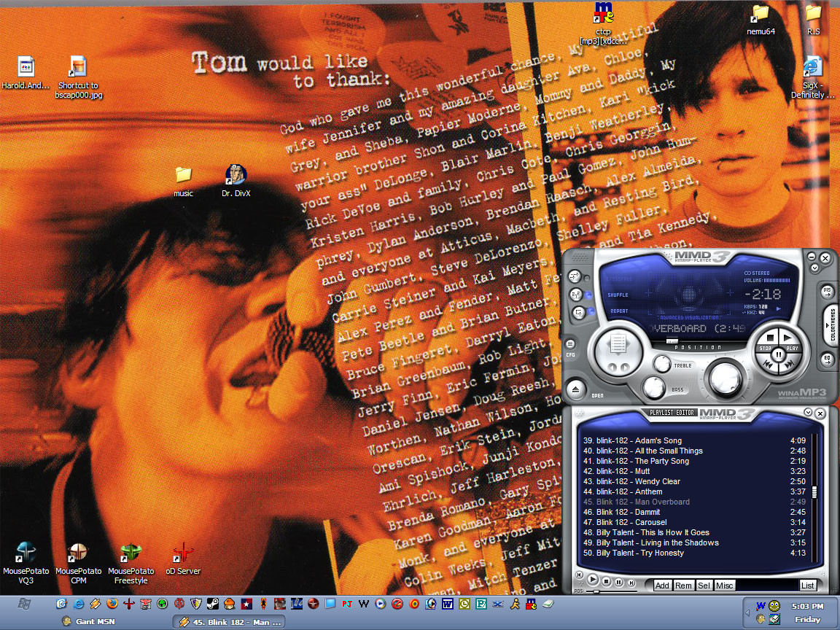Select the Harold.And... file icon on desktop
Viewport: 840px width, 630px height.
[x=26, y=73]
